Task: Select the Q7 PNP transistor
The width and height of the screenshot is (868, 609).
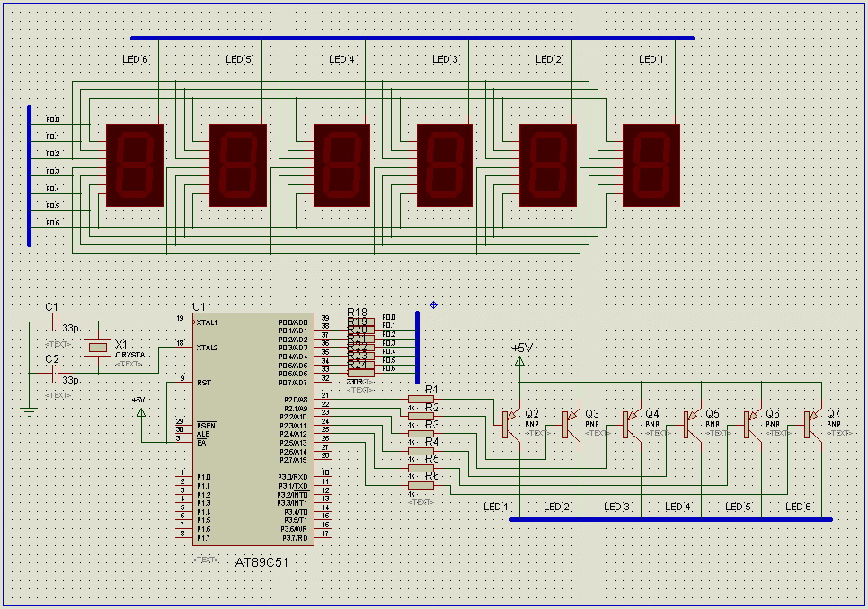Action: [808, 424]
